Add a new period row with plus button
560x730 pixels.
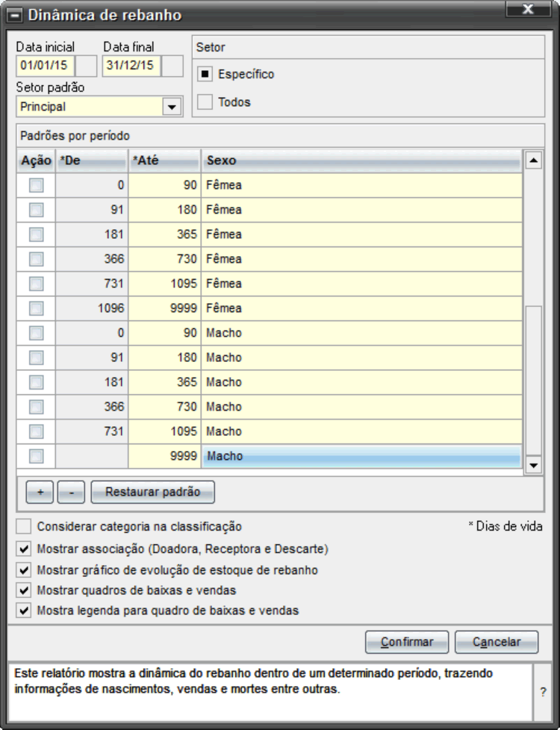[x=40, y=492]
